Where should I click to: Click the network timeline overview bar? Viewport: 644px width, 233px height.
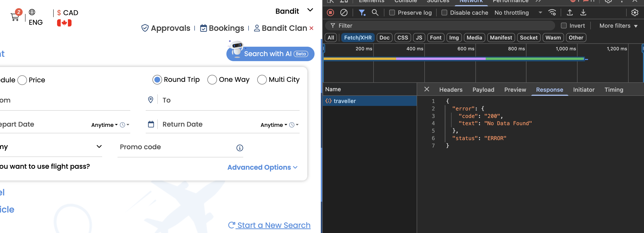(454, 59)
